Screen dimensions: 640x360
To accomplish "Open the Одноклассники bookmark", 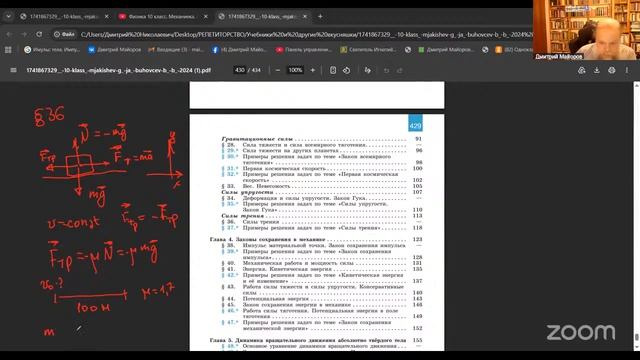I will (514, 50).
